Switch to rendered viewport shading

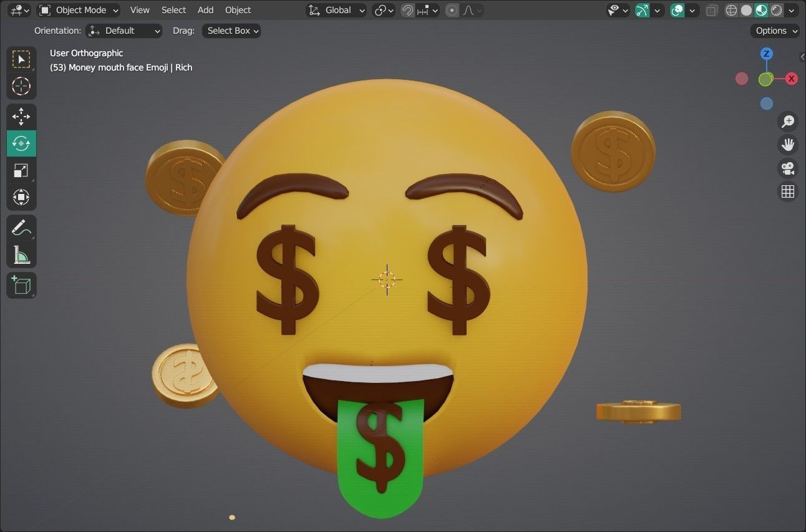[x=776, y=10]
